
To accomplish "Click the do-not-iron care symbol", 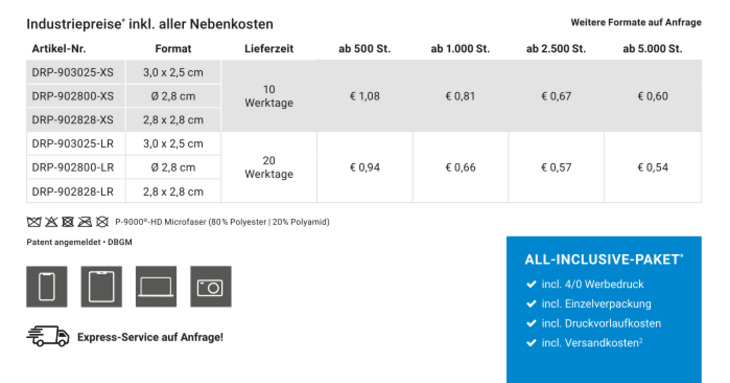I will (85, 222).
